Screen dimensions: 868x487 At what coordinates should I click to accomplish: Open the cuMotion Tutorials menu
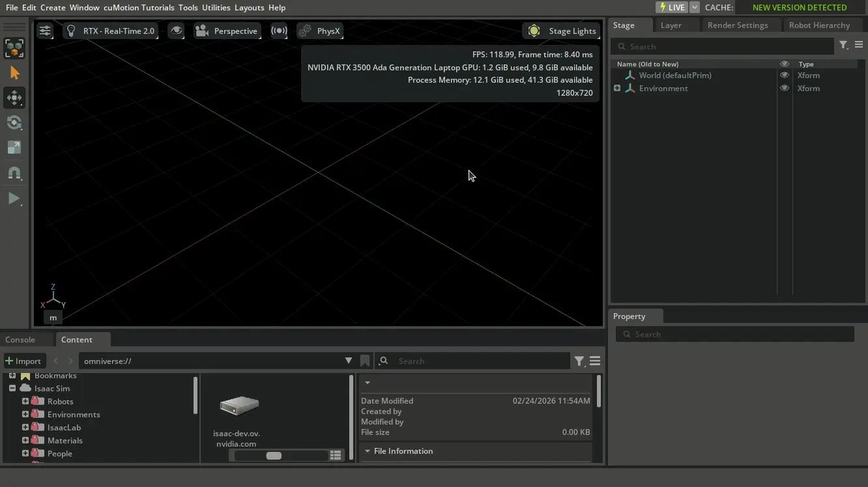[139, 8]
